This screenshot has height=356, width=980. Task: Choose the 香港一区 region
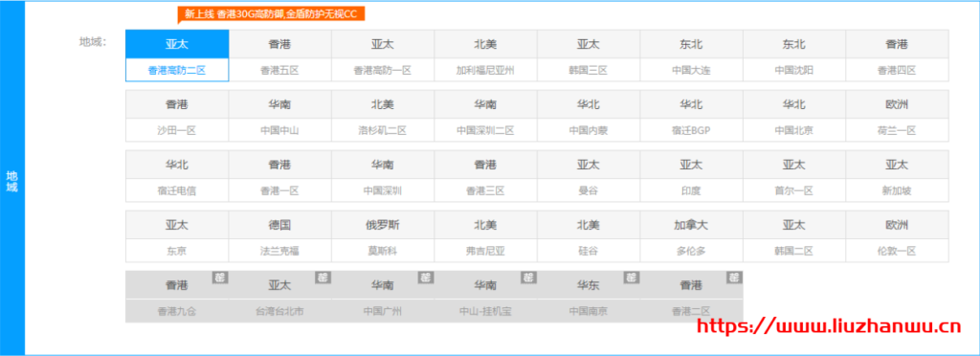pos(280,176)
